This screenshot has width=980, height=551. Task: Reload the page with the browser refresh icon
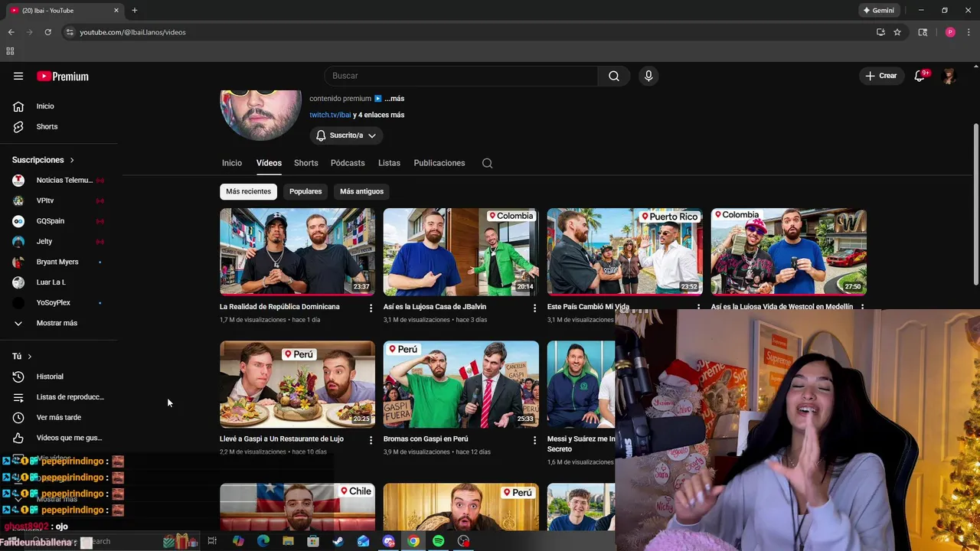(x=47, y=32)
